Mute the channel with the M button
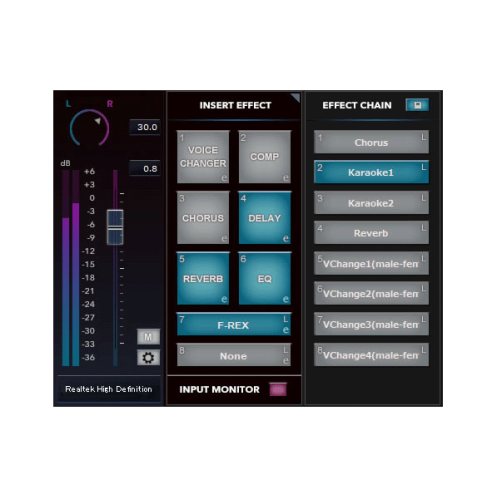The width and height of the screenshot is (497, 497). 148,337
